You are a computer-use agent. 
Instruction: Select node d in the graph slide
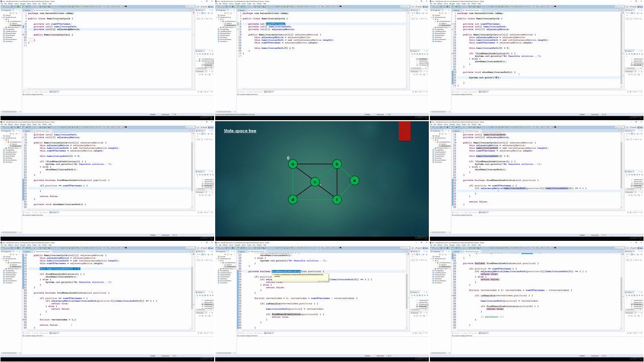(x=293, y=200)
